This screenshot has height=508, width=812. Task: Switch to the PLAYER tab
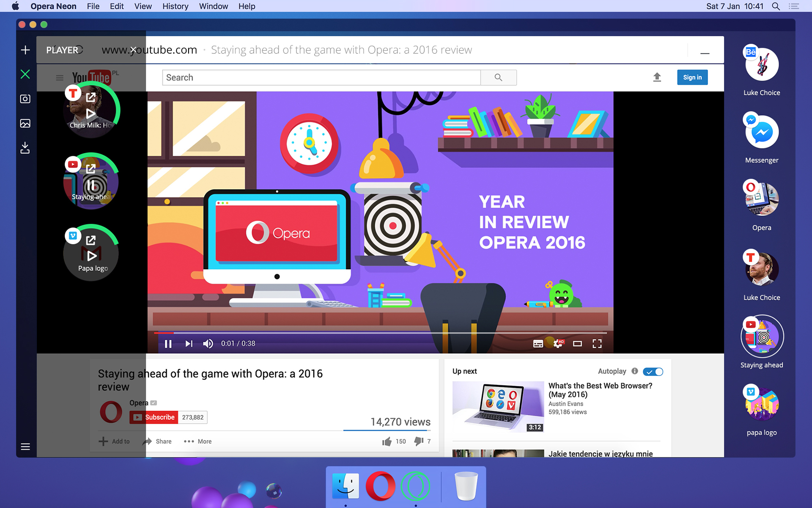[63, 50]
